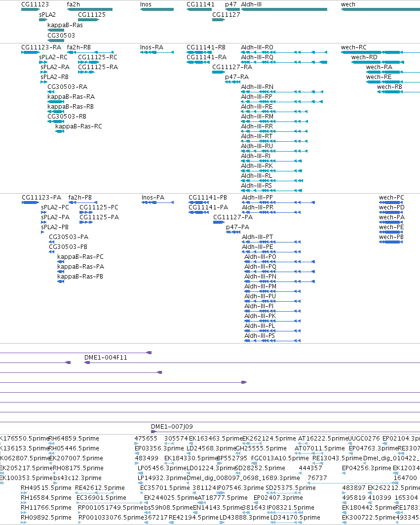Click the CG30503 gene label
This screenshot has height=525, width=420.
(x=61, y=36)
